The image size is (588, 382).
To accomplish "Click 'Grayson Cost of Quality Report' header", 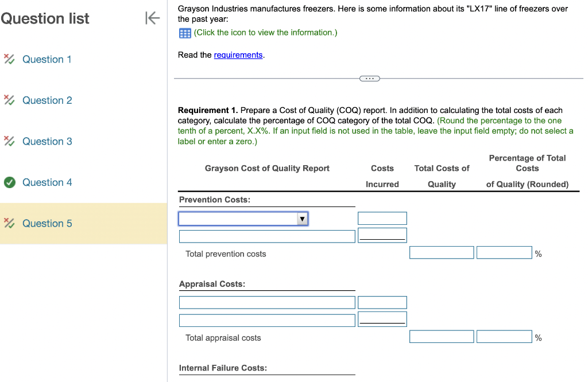I will pos(267,169).
